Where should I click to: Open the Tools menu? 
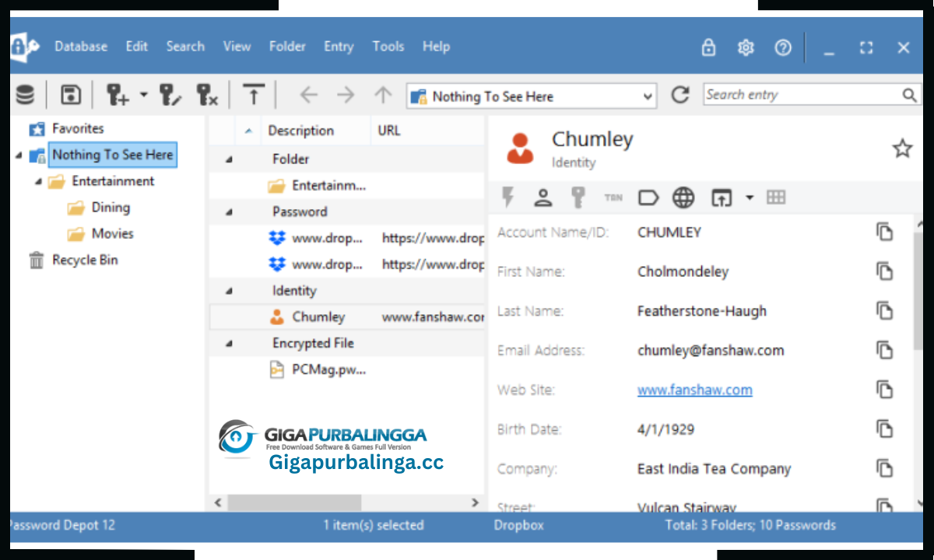coord(388,47)
